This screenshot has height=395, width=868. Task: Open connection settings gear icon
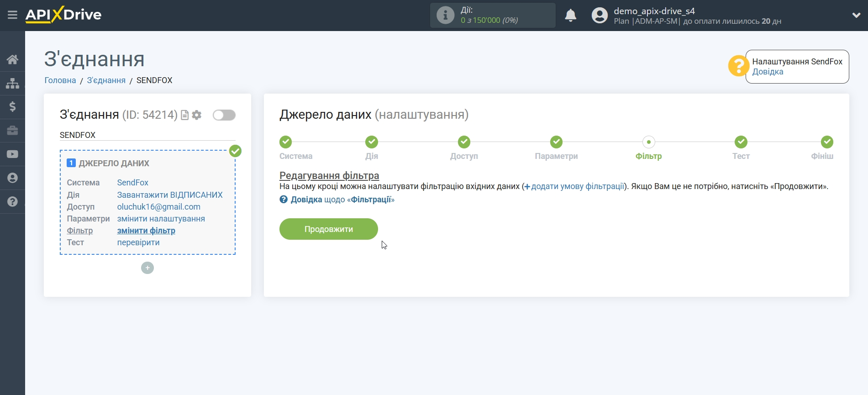(x=197, y=115)
